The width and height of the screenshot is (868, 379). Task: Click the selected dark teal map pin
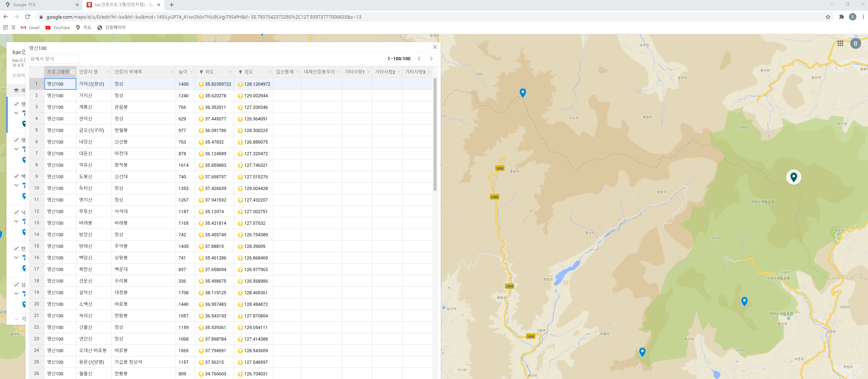(793, 177)
